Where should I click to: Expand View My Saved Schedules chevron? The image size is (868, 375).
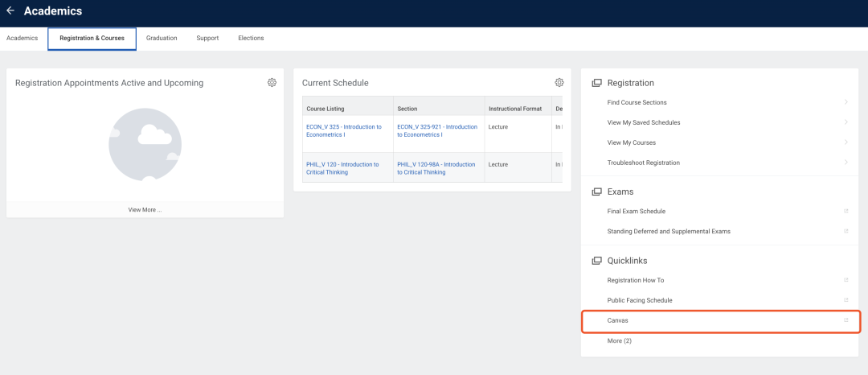pyautogui.click(x=845, y=122)
